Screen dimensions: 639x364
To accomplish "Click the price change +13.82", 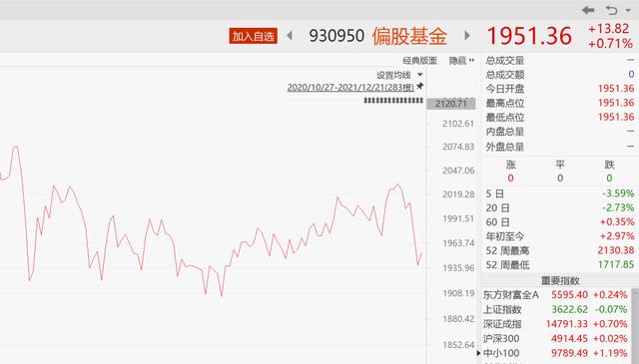I will coord(608,29).
